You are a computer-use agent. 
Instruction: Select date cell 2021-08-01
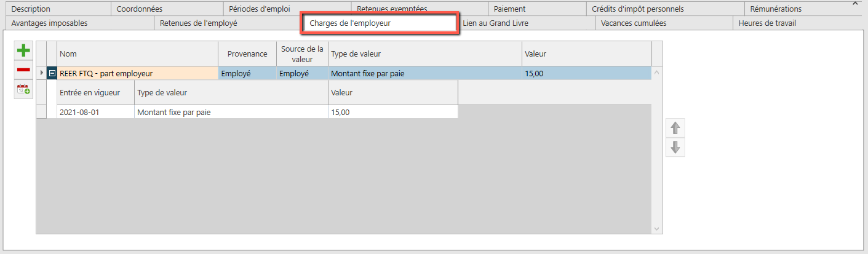click(x=95, y=112)
